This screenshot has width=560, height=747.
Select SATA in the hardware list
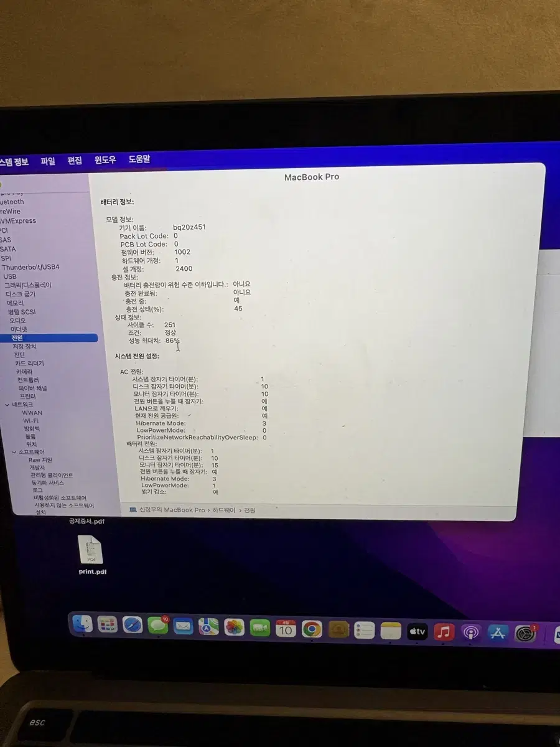[8, 249]
